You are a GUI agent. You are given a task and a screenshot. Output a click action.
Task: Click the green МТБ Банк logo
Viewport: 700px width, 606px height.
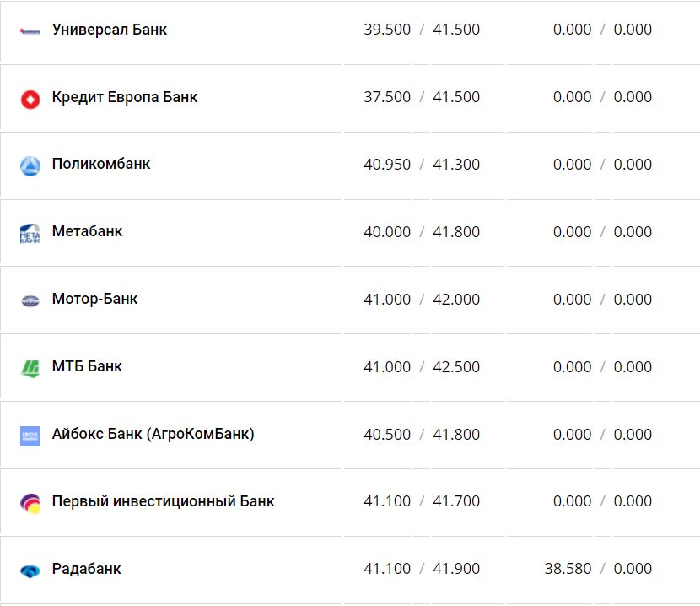click(30, 368)
